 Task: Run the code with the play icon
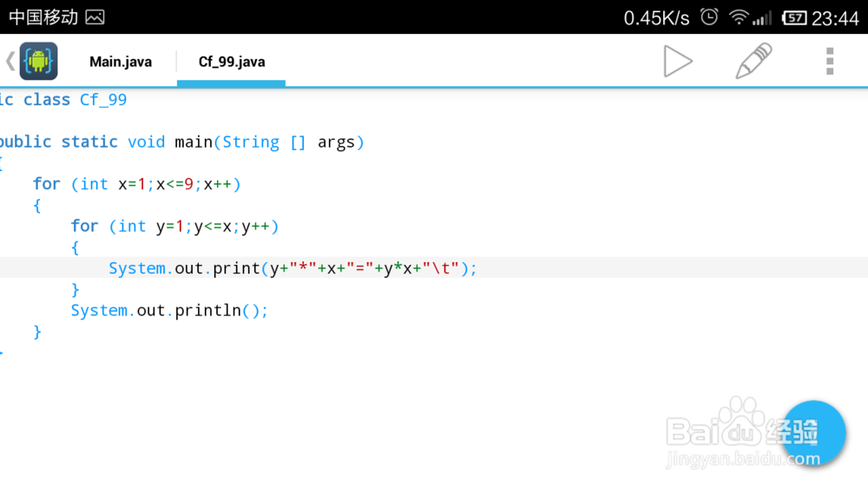678,62
